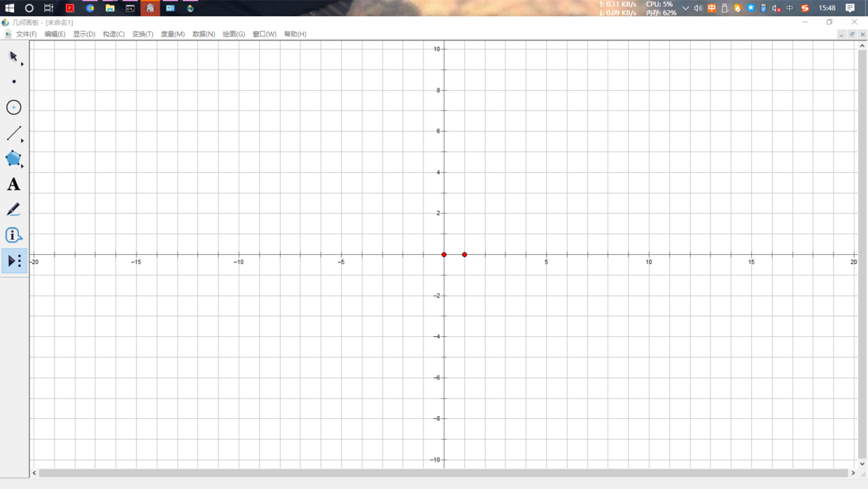This screenshot has width=868, height=489.
Task: Open Task View in taskbar
Action: pos(49,8)
